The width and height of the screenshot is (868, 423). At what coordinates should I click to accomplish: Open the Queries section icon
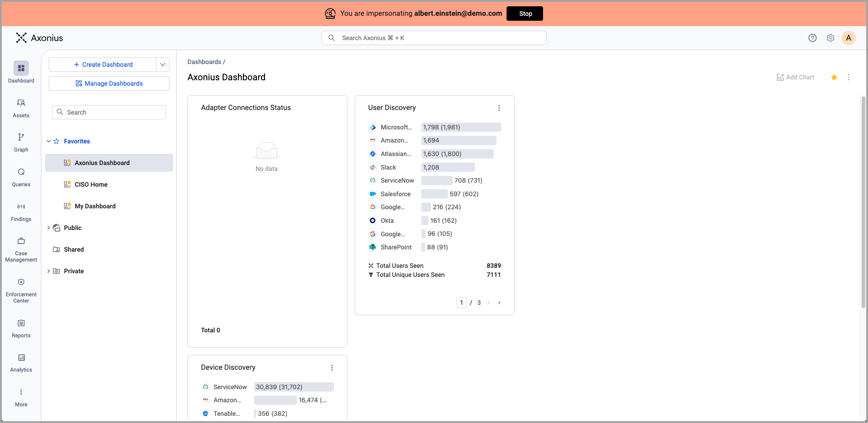click(21, 172)
